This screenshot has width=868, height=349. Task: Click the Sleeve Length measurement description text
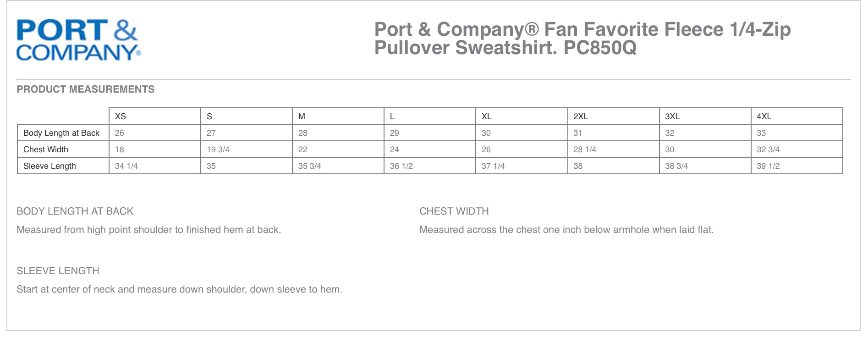[179, 289]
